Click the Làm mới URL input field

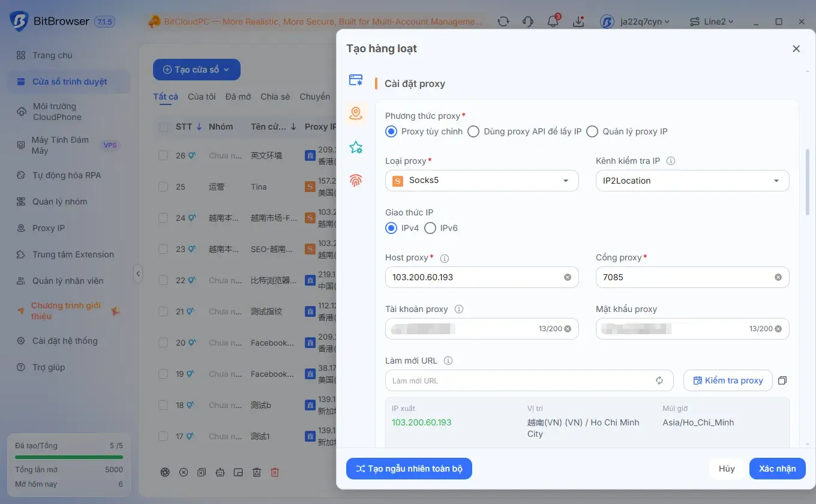pos(528,380)
